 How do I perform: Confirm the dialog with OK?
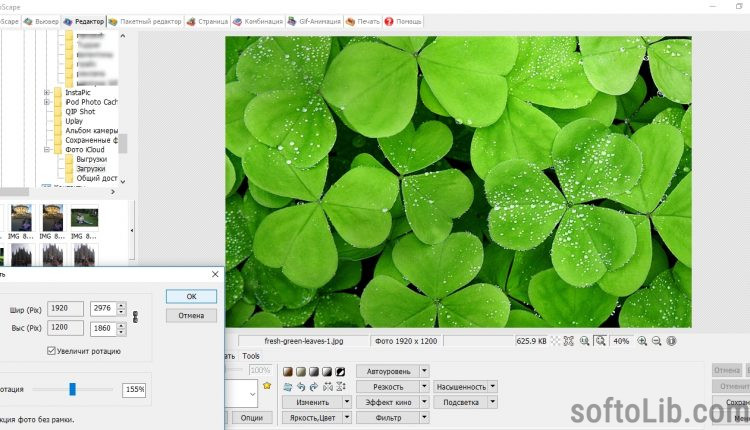click(191, 297)
